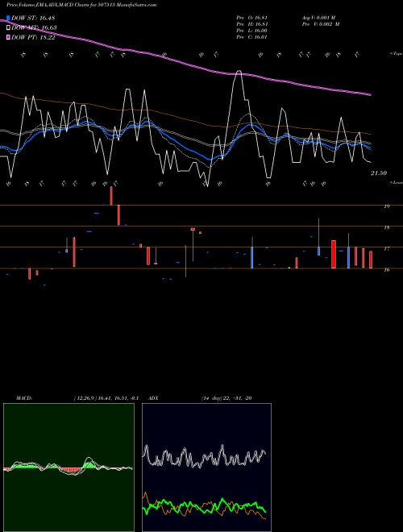Click the 'Pre O: 16.81' value
This screenshot has width=403, height=532.
pyautogui.click(x=252, y=18)
